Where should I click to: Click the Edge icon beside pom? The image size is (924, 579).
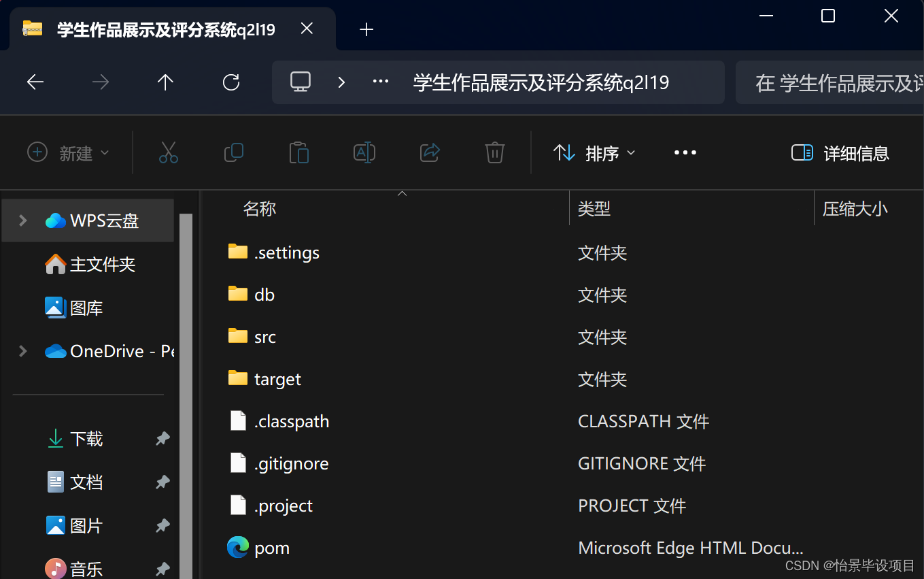click(x=238, y=547)
